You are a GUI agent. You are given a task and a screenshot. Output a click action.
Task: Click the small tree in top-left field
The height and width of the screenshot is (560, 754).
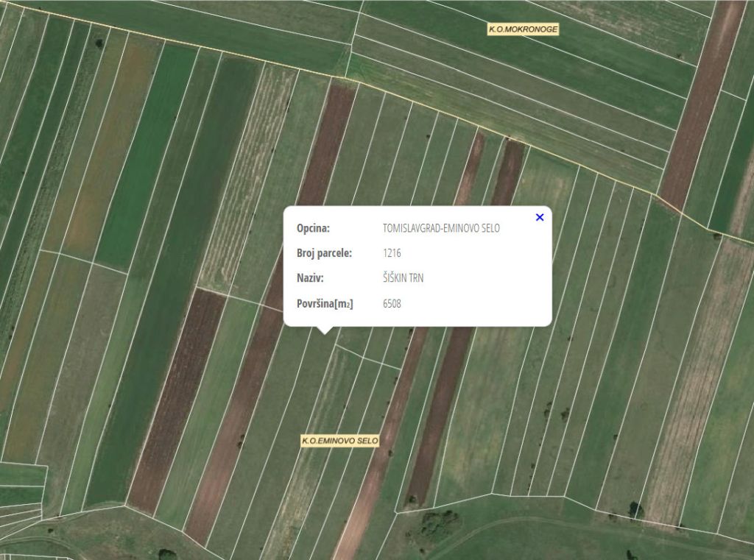pos(99,44)
